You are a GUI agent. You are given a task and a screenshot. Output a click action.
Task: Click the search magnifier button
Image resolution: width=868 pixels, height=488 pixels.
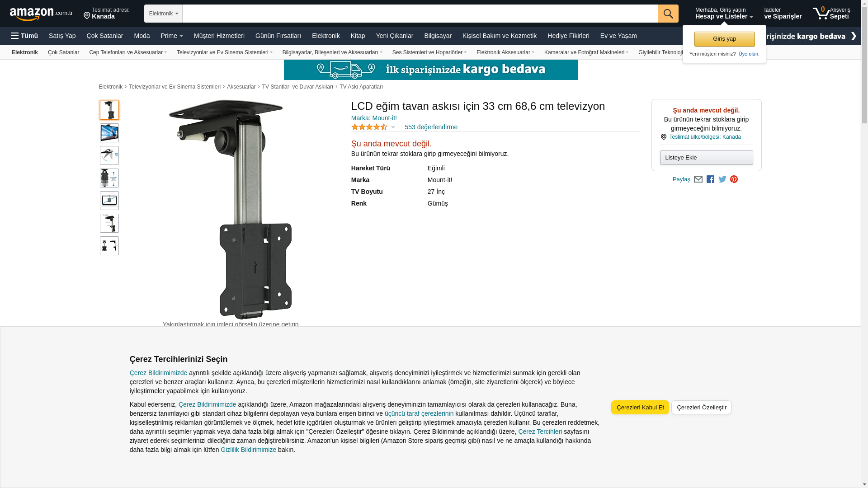[x=668, y=14]
